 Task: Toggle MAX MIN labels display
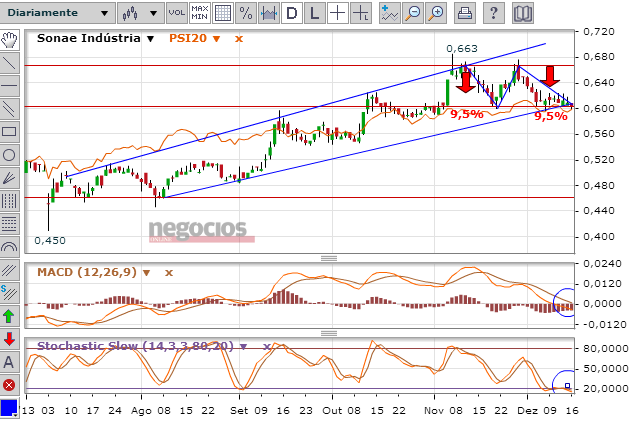(x=200, y=13)
